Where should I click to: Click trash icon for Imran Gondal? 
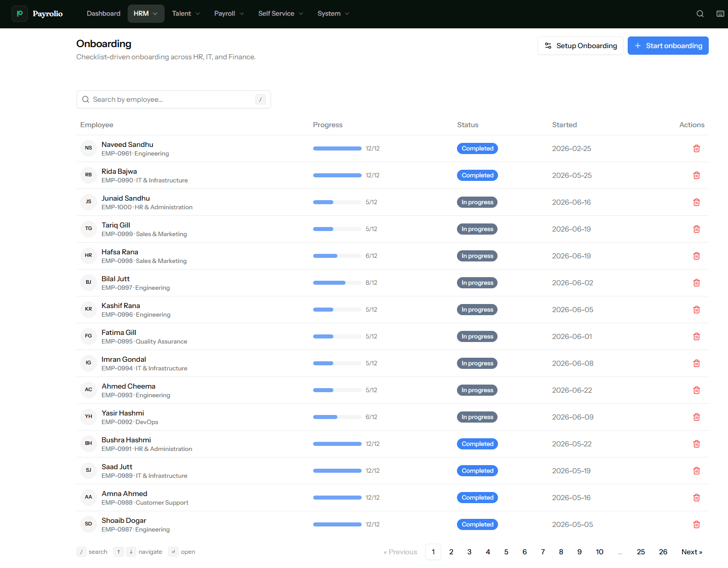coord(696,363)
